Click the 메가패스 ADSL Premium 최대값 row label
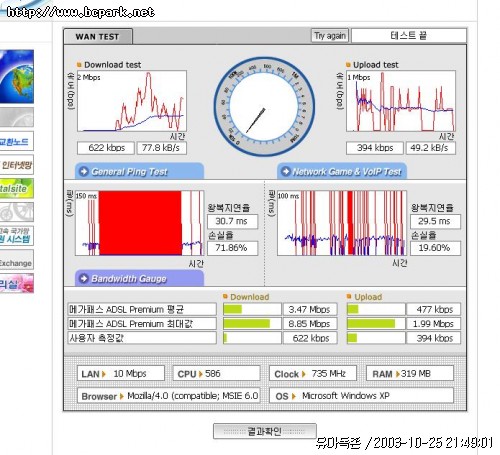This screenshot has height=455, width=500. tap(142, 324)
